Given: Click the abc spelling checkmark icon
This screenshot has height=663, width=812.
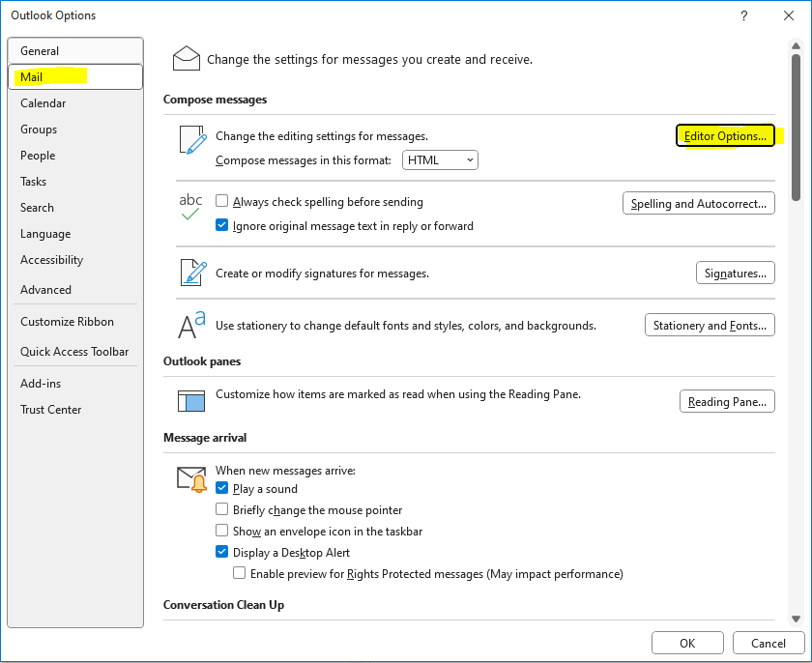Looking at the screenshot, I should point(190,206).
